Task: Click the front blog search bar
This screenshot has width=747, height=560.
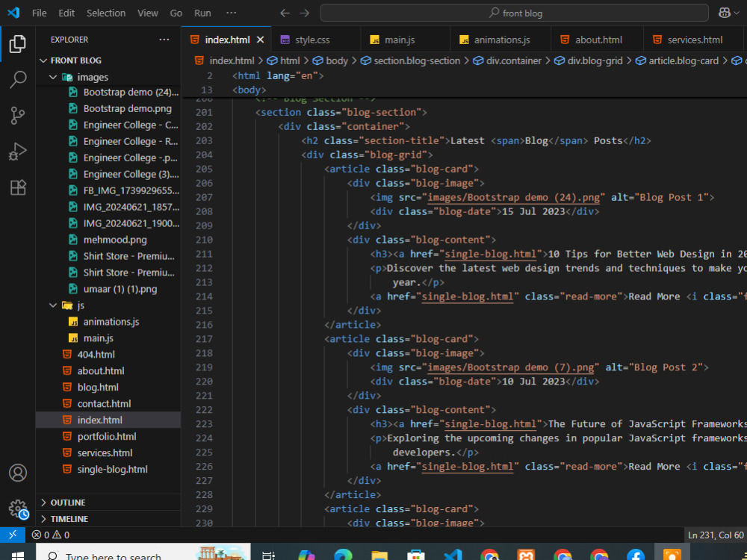Action: pyautogui.click(x=515, y=13)
